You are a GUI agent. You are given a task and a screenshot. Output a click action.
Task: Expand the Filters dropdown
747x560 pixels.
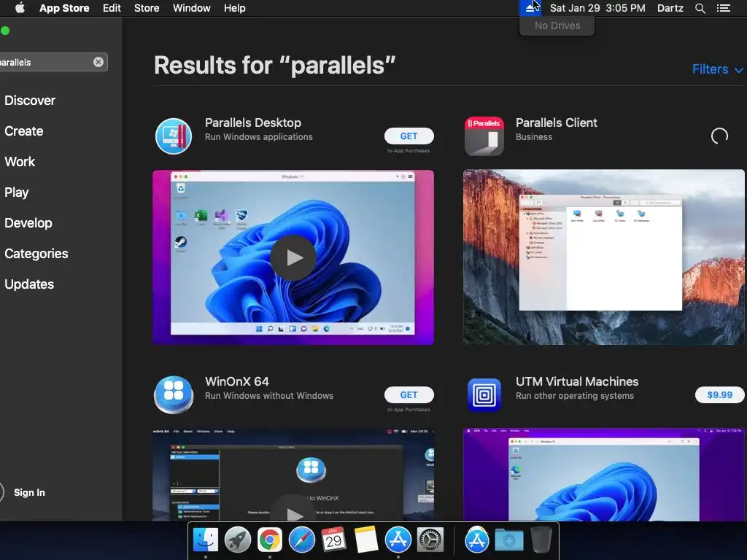pyautogui.click(x=717, y=69)
